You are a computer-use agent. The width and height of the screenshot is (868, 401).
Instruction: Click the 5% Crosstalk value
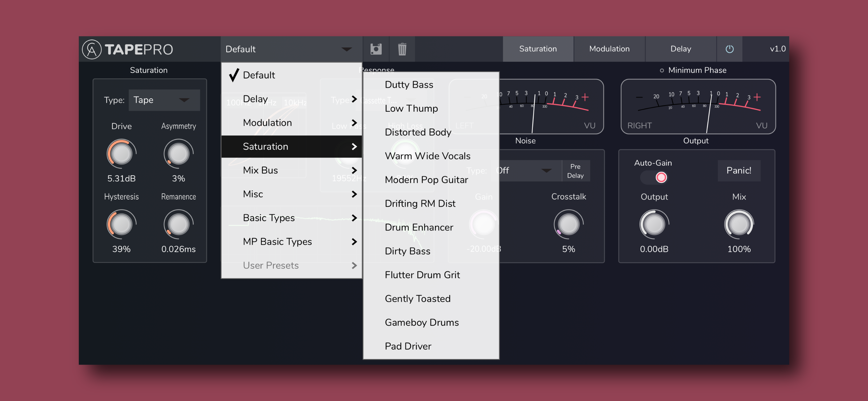(568, 249)
